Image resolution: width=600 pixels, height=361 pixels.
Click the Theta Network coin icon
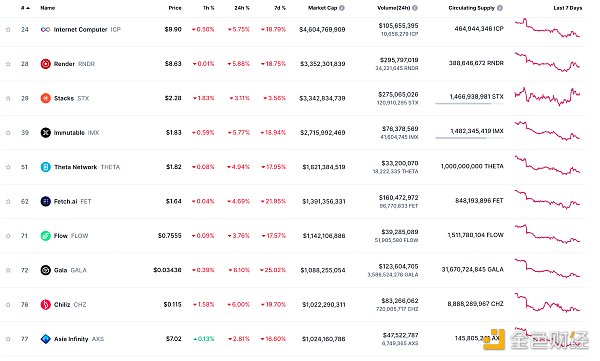tap(46, 167)
